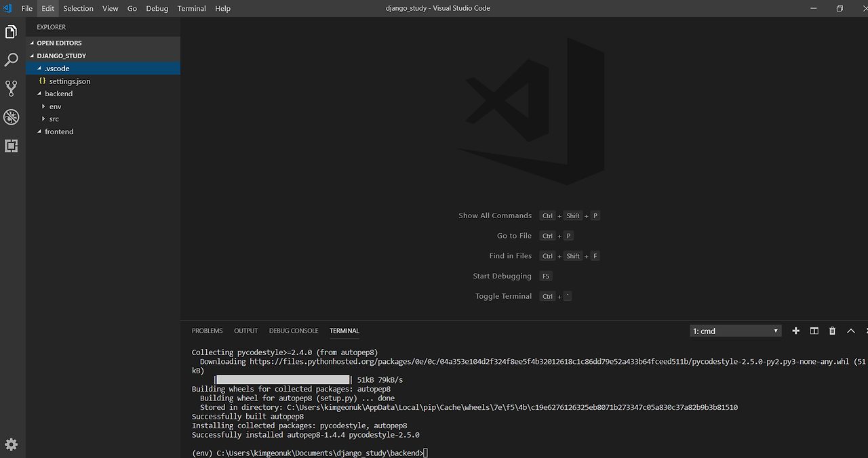Open the Extensions view
The image size is (868, 458).
[11, 146]
